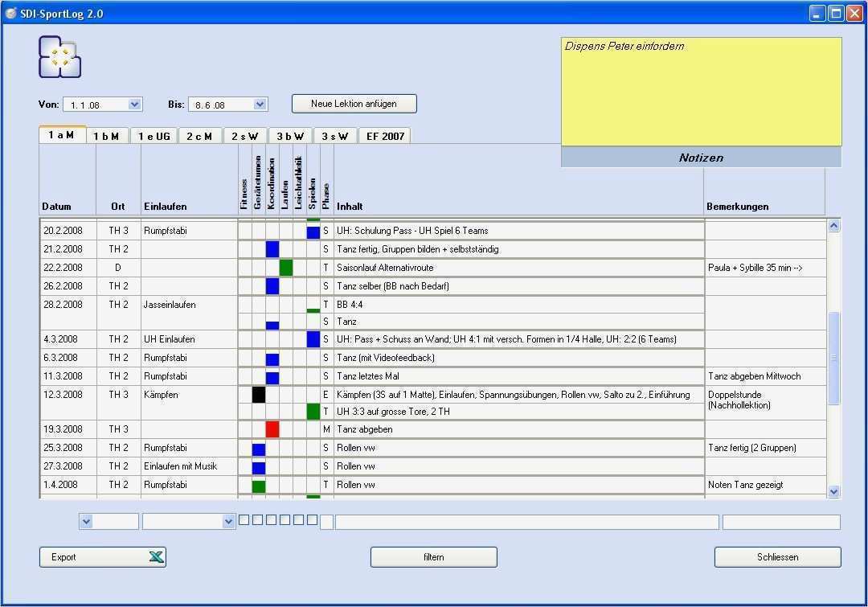Click the scroll down arrow of the lesson table
The image size is (868, 607).
833,491
